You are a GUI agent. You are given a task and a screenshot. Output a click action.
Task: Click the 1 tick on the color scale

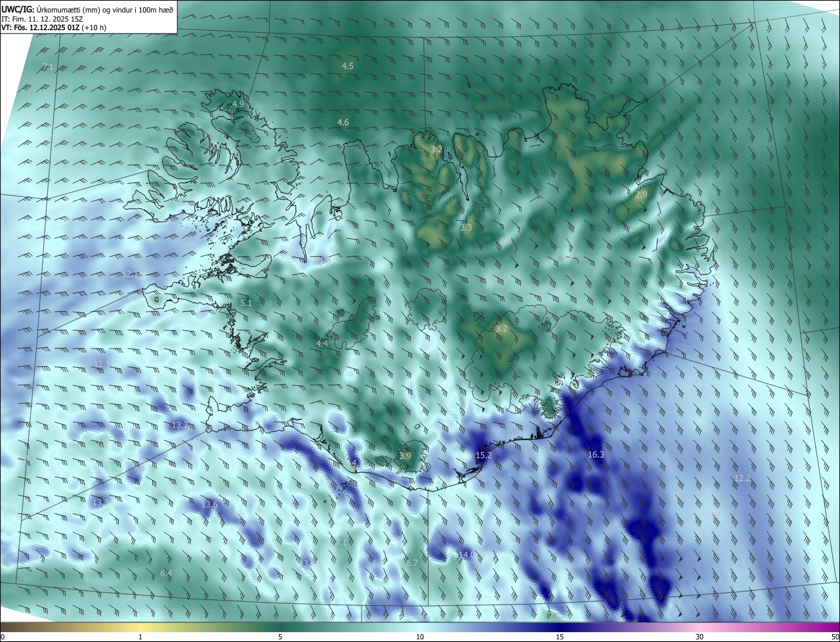140,637
